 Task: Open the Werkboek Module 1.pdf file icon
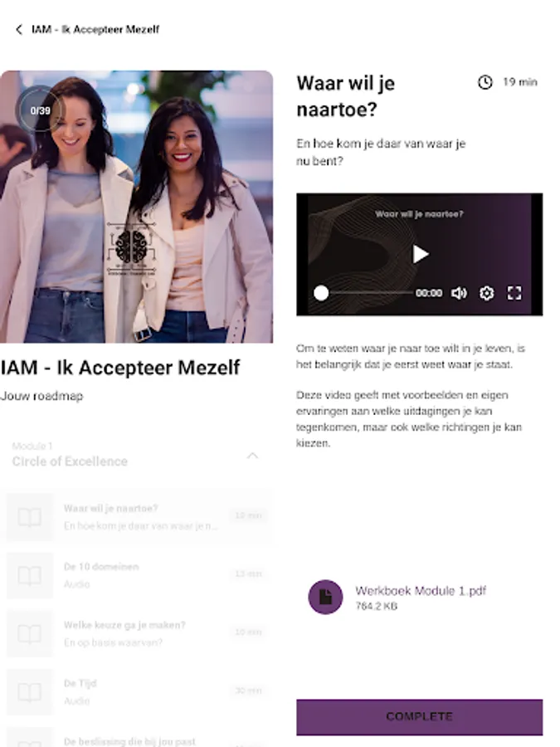325,597
